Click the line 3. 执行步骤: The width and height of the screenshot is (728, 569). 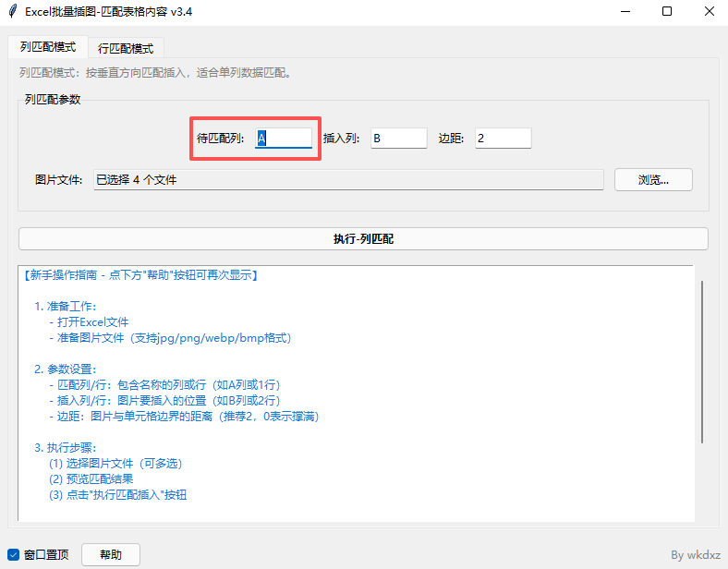(65, 448)
